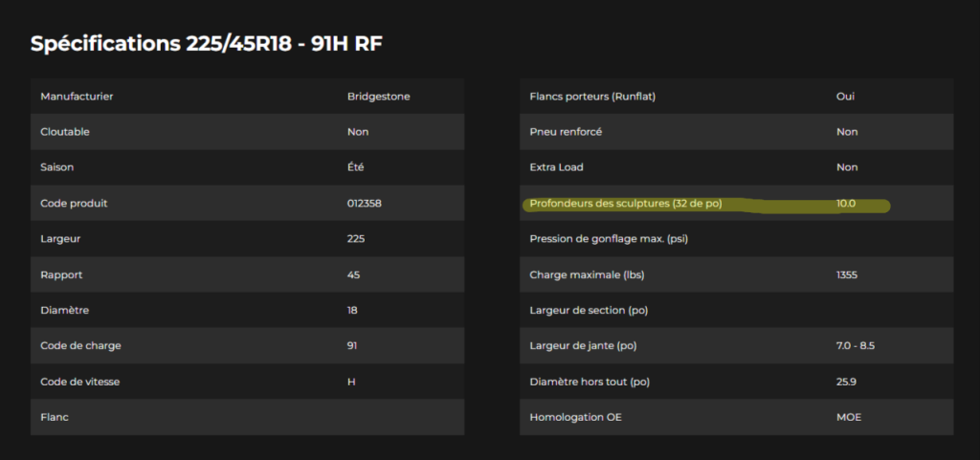Screen dimensions: 980x460
Task: Click highlighted Profondeurs des sculptures label
Action: 625,204
